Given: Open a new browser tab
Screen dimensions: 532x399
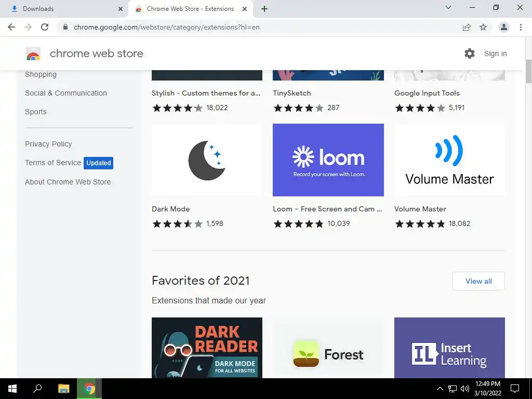Looking at the screenshot, I should pyautogui.click(x=264, y=9).
